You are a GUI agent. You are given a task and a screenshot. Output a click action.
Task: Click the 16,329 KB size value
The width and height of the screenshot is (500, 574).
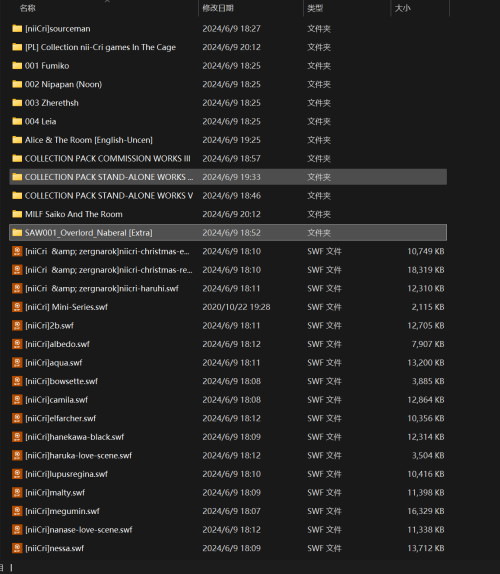click(x=426, y=511)
